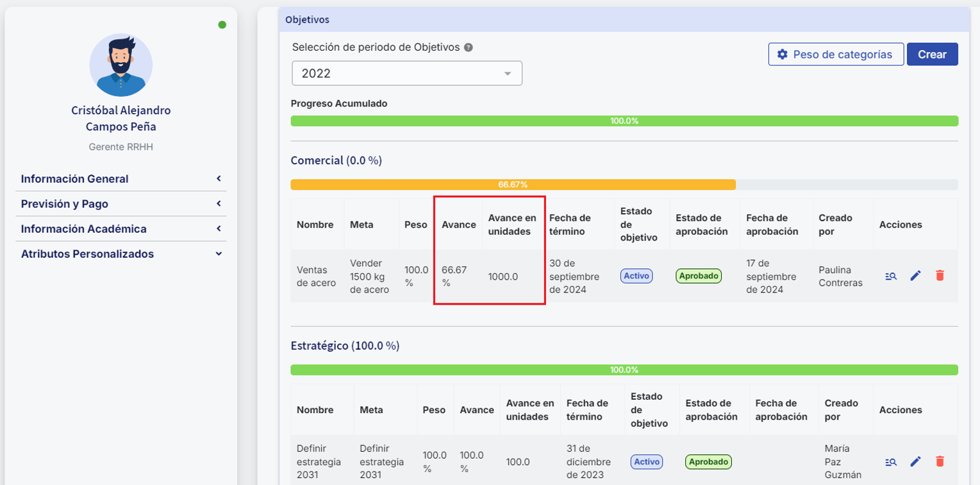980x485 pixels.
Task: Expand Información Académica section
Action: 120,229
